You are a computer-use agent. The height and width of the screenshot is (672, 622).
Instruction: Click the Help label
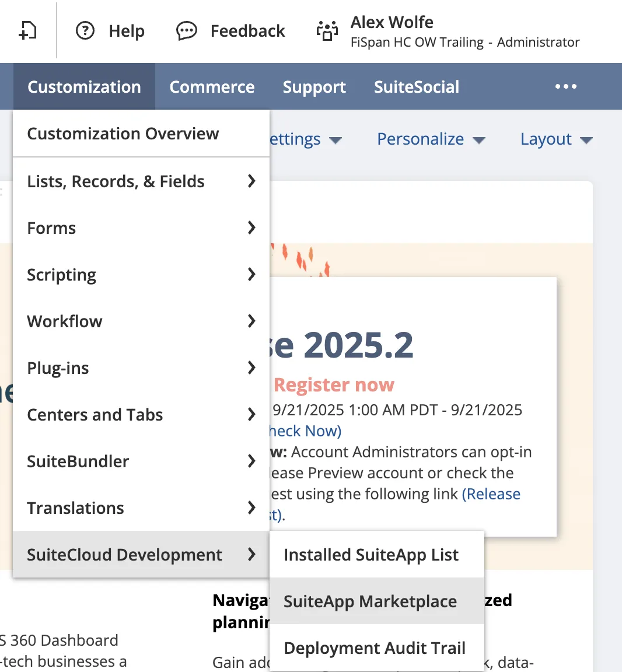127,31
